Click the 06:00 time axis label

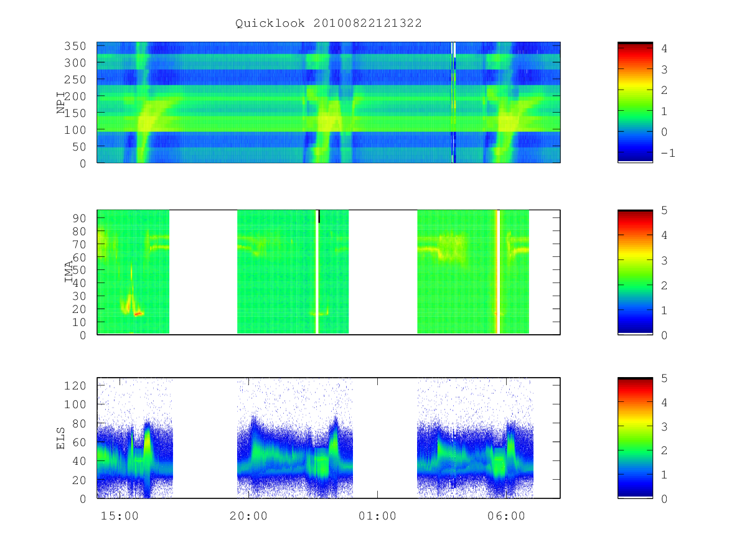point(506,516)
